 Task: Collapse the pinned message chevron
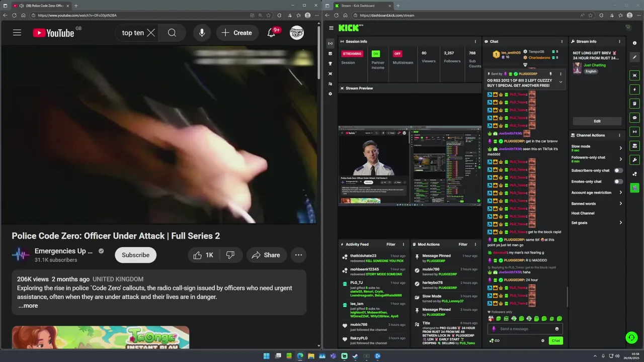(x=560, y=82)
